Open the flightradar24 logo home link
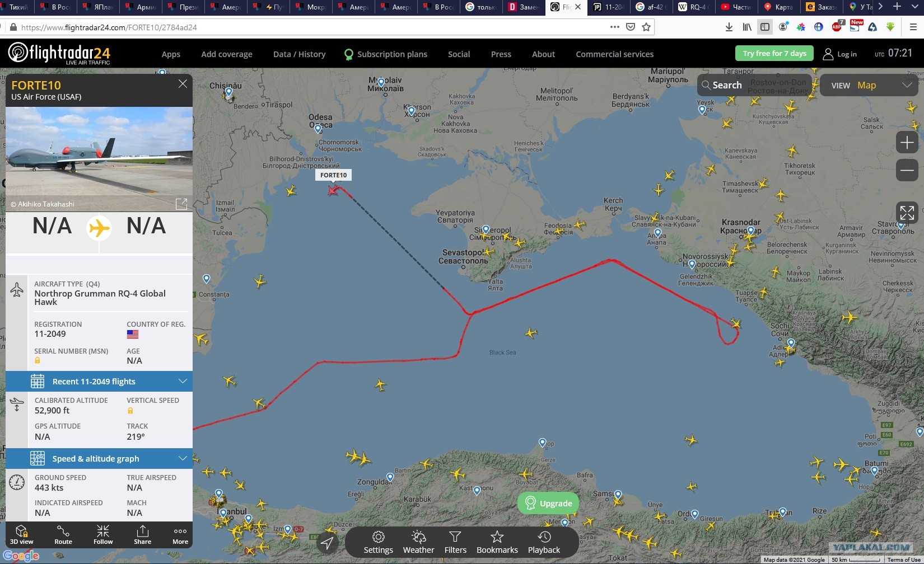924x564 pixels. pos(59,54)
